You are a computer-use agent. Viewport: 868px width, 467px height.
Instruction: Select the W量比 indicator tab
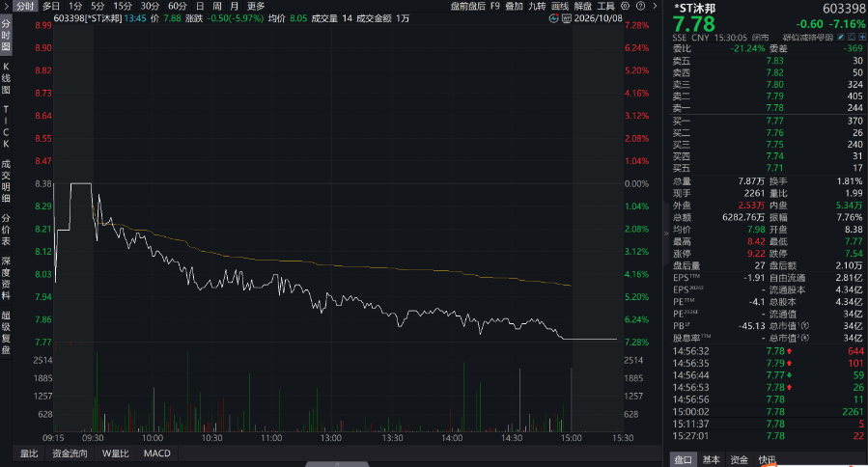[115, 453]
